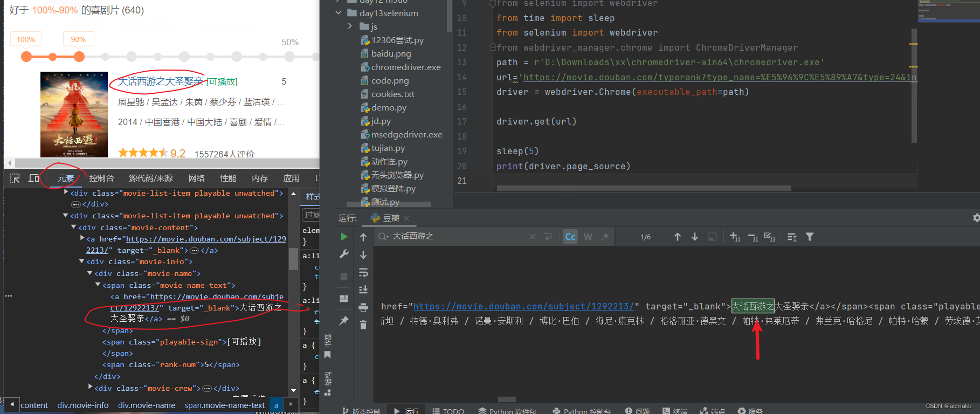Click movie poster thumbnail
The height and width of the screenshot is (414, 980).
click(x=74, y=114)
